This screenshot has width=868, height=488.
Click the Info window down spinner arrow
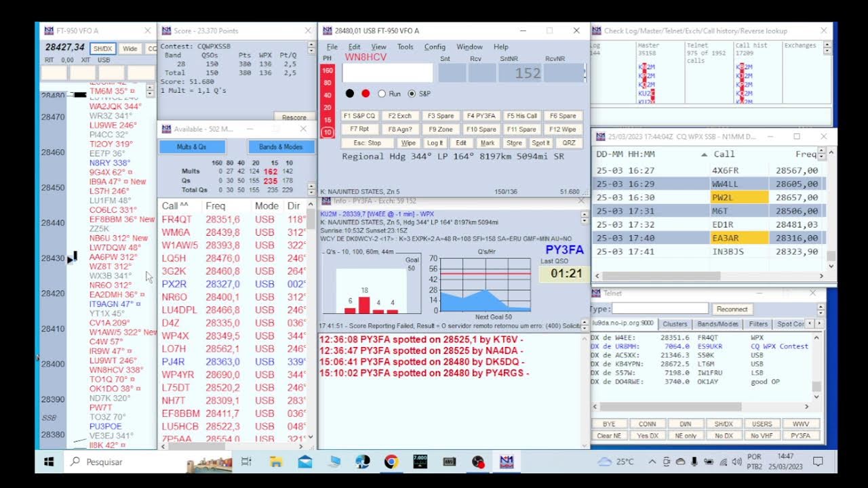pos(585,221)
